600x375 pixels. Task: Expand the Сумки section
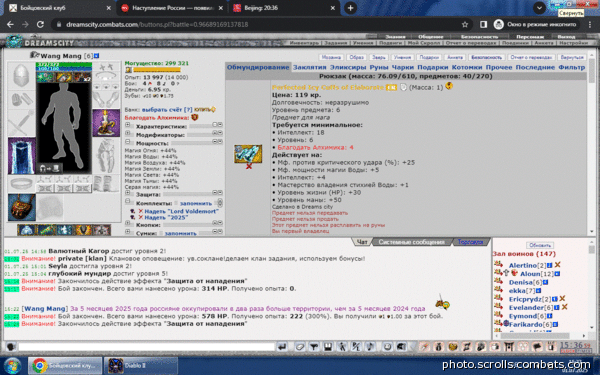coord(127,232)
